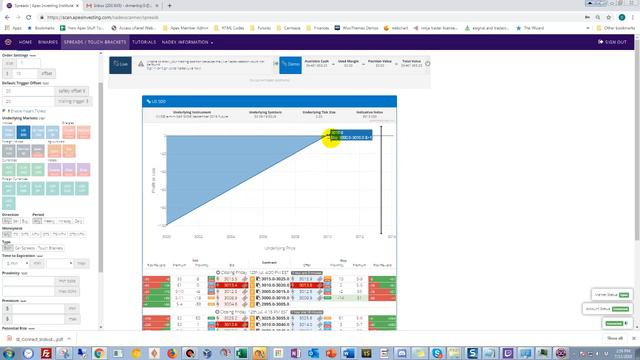The width and height of the screenshot is (640, 360).
Task: Open Word from the taskbar
Action: pyautogui.click(x=348, y=353)
